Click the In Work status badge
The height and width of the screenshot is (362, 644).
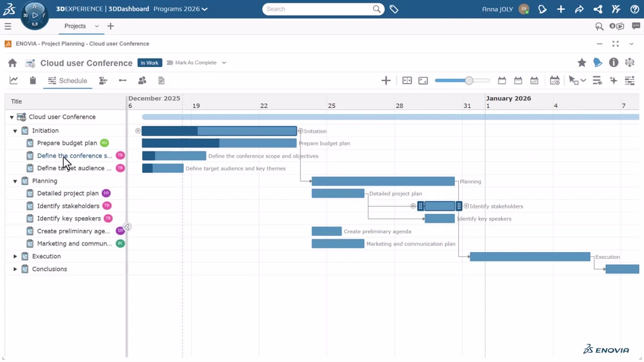(150, 63)
